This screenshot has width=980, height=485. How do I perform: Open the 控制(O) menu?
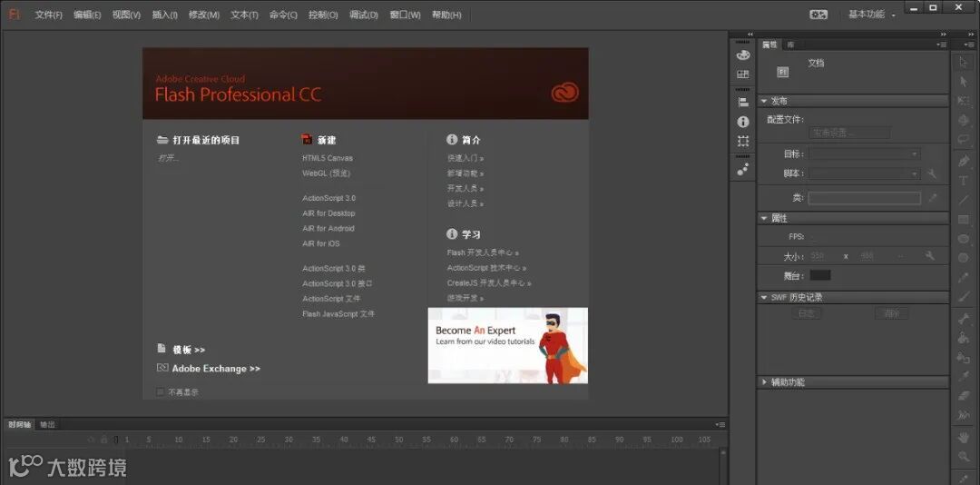tap(323, 15)
